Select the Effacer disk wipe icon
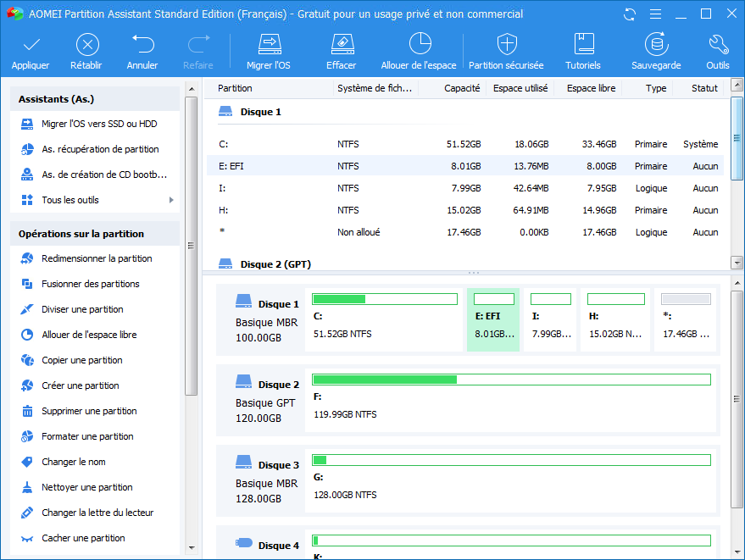 [x=341, y=45]
